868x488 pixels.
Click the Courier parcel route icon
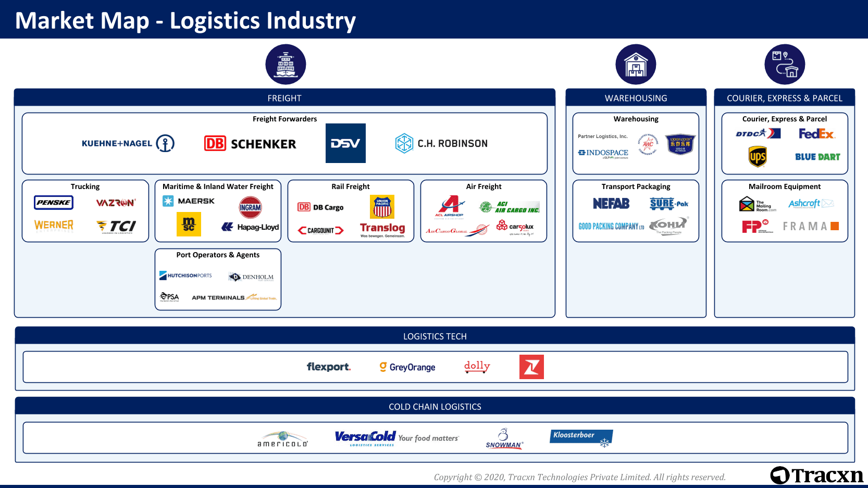coord(785,64)
